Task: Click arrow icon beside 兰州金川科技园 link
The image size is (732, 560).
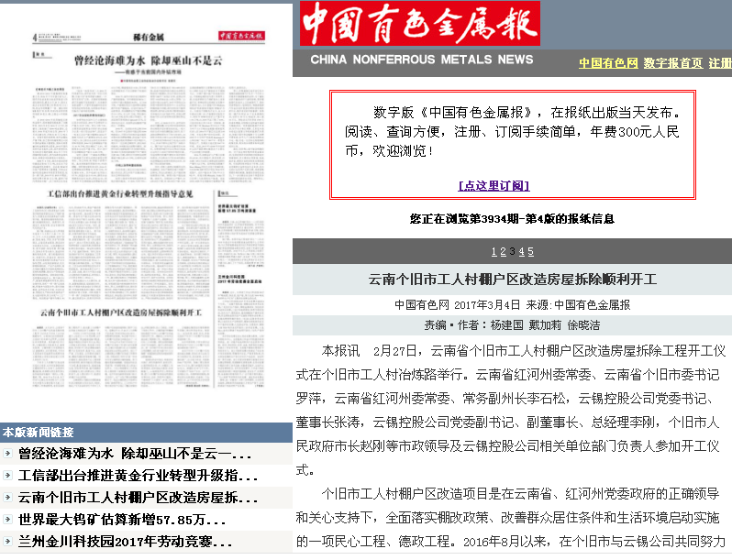Action: click(8, 542)
